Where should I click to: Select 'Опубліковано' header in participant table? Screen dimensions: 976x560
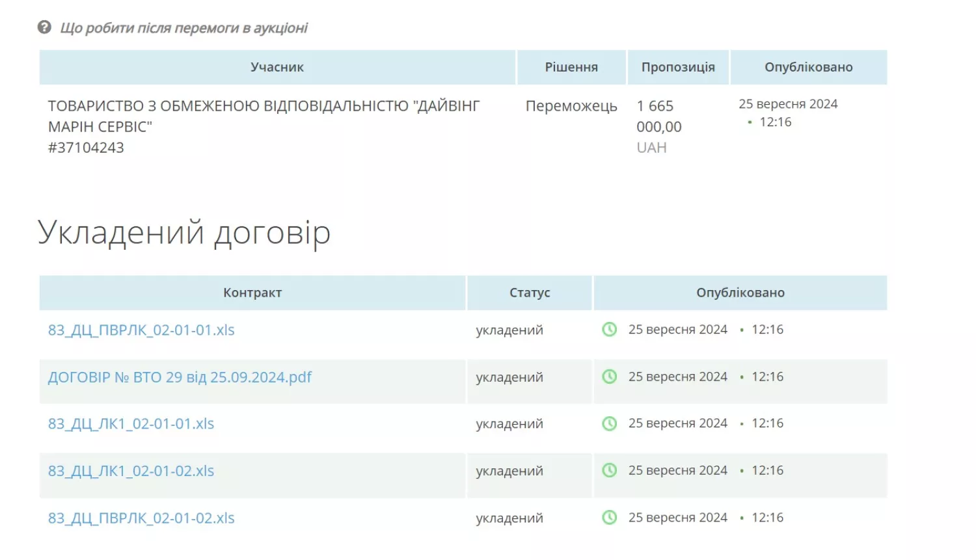pos(809,67)
